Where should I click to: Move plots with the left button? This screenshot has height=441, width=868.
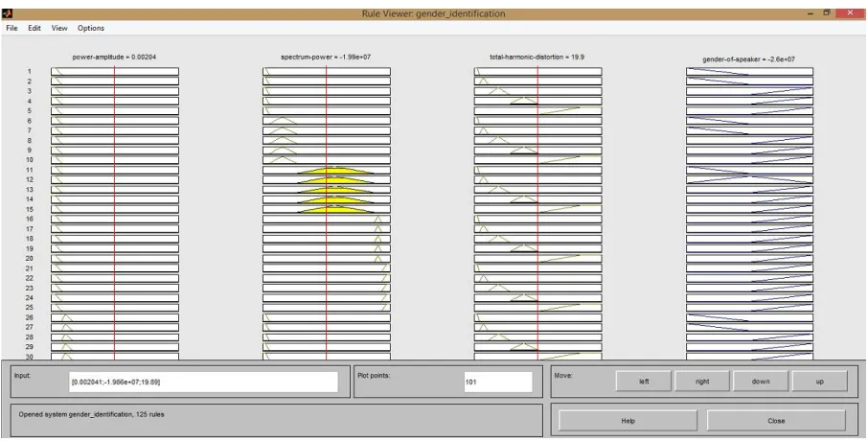point(644,382)
